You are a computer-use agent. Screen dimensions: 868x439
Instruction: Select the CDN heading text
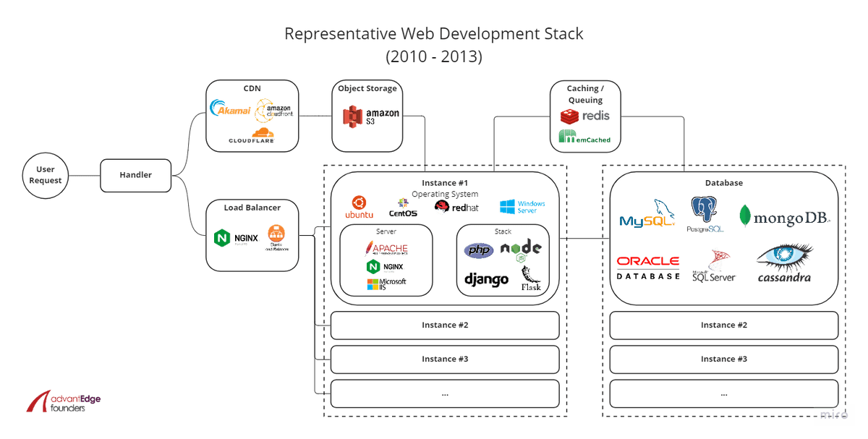252,89
